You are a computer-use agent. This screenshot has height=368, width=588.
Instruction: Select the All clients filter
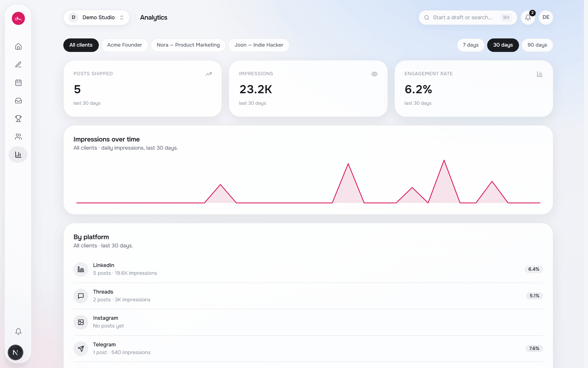[81, 45]
